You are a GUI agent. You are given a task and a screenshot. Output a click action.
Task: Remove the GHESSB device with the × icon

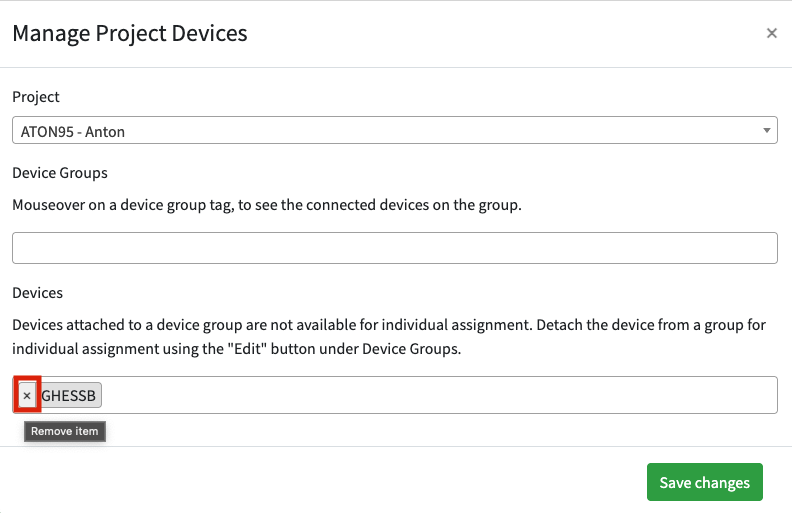click(27, 396)
